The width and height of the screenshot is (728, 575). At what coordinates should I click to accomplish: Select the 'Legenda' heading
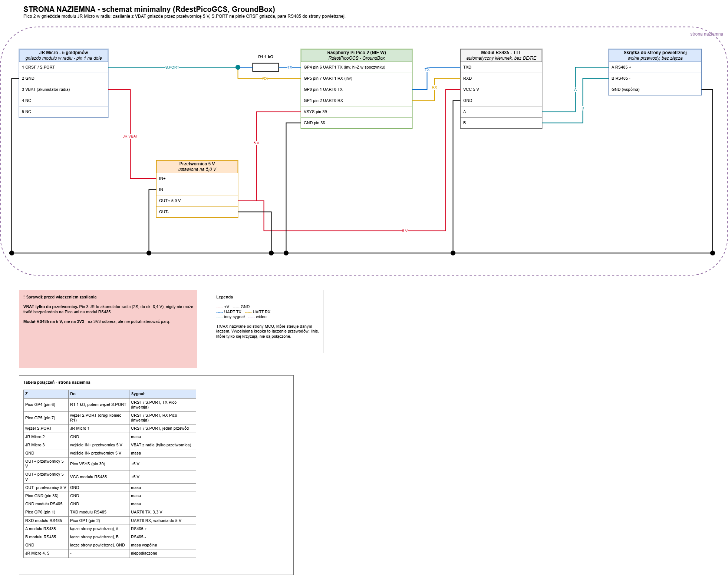(224, 297)
